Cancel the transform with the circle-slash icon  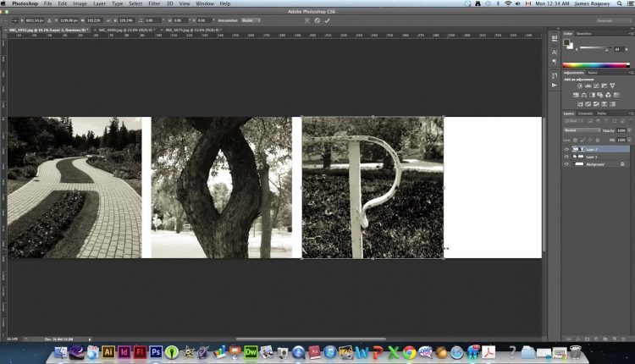pos(317,20)
